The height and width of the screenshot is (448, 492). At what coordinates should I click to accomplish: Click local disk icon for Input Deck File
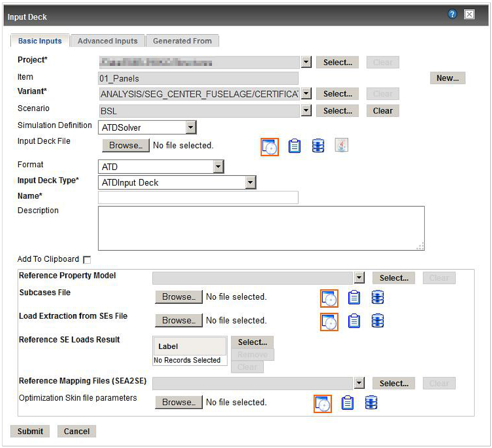(270, 147)
